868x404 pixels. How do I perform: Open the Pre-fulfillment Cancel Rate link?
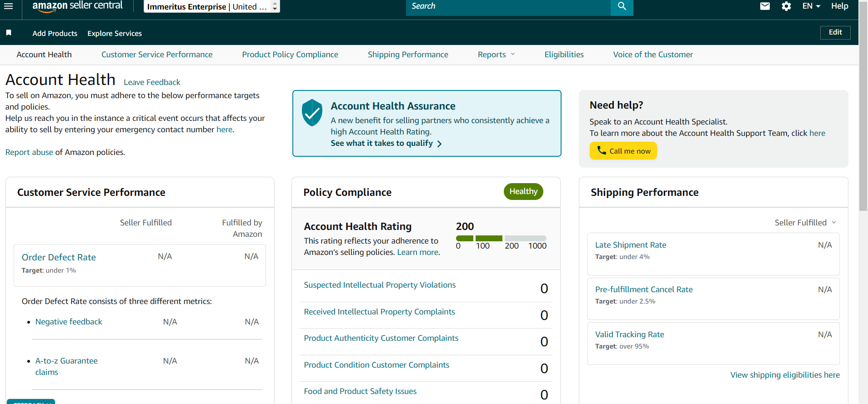(x=644, y=289)
